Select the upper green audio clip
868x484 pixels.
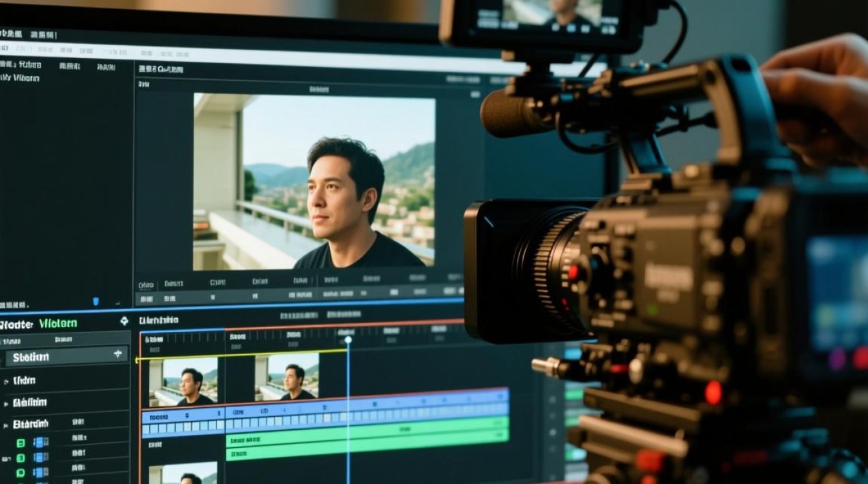[367, 432]
